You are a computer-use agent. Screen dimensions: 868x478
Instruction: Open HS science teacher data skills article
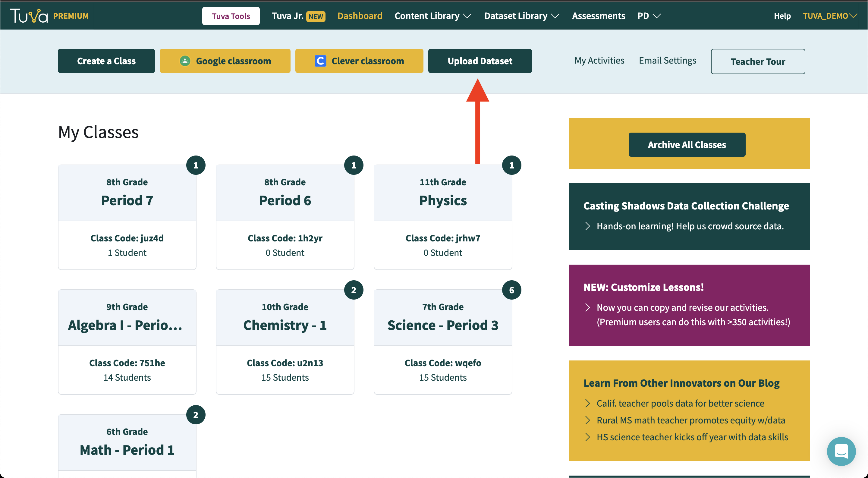pyautogui.click(x=692, y=437)
